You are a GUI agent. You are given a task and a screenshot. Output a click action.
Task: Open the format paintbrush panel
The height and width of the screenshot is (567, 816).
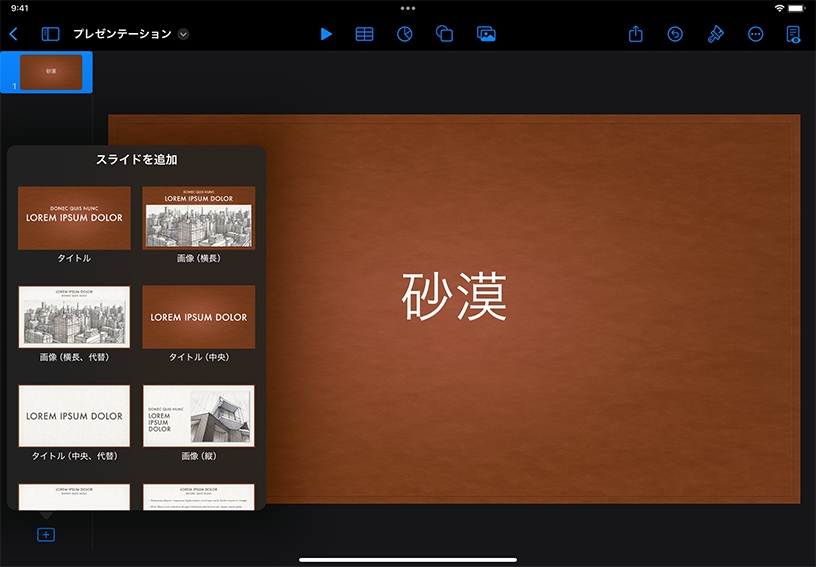tap(715, 34)
